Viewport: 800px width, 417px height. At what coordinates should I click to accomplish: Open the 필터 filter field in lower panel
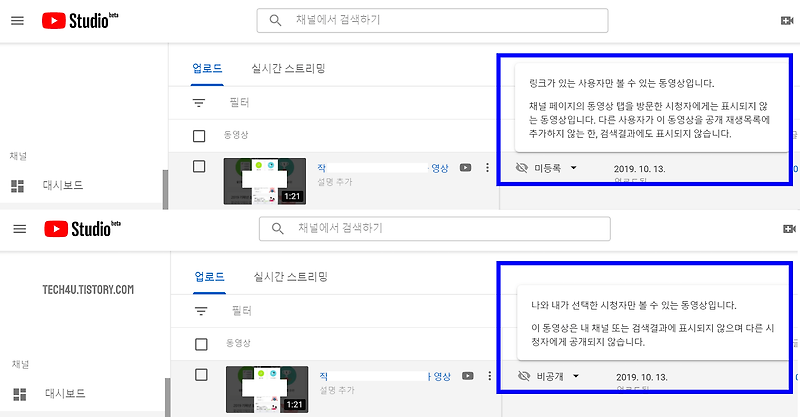click(241, 311)
